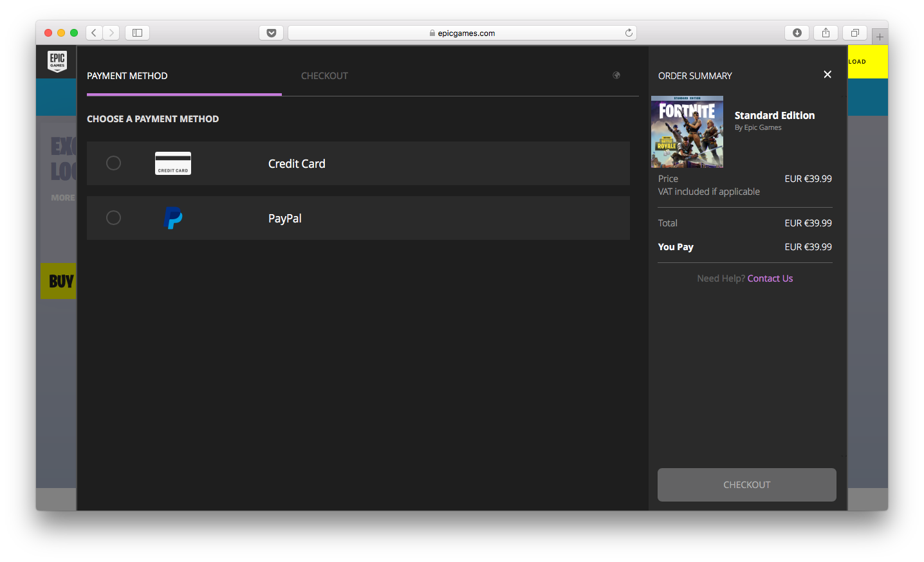The image size is (924, 562).
Task: Toggle the Safari sidebar button
Action: pos(137,33)
